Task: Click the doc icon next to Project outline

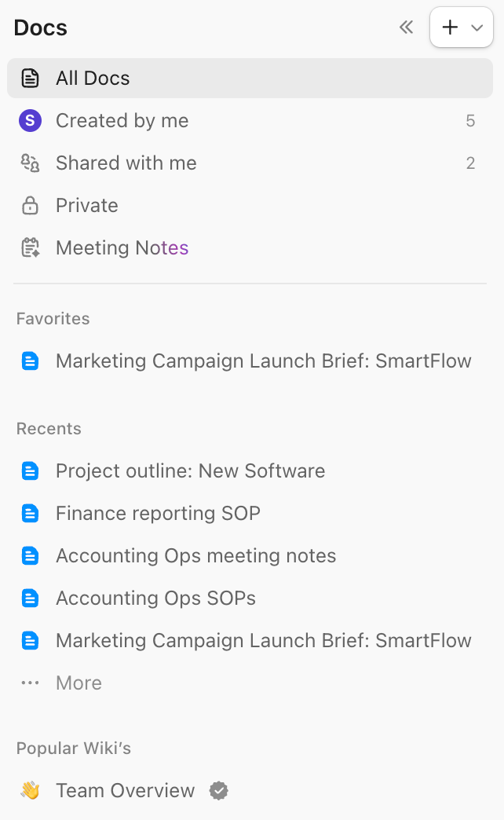Action: 30,470
